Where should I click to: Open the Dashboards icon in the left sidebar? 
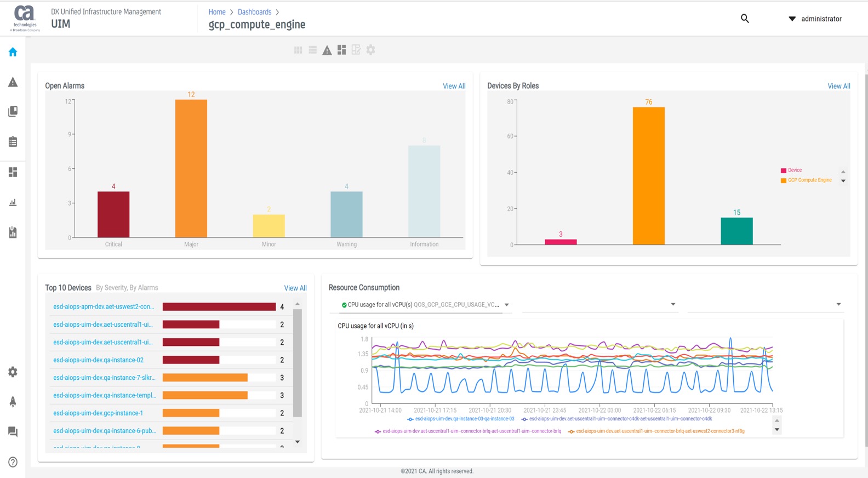click(x=13, y=172)
